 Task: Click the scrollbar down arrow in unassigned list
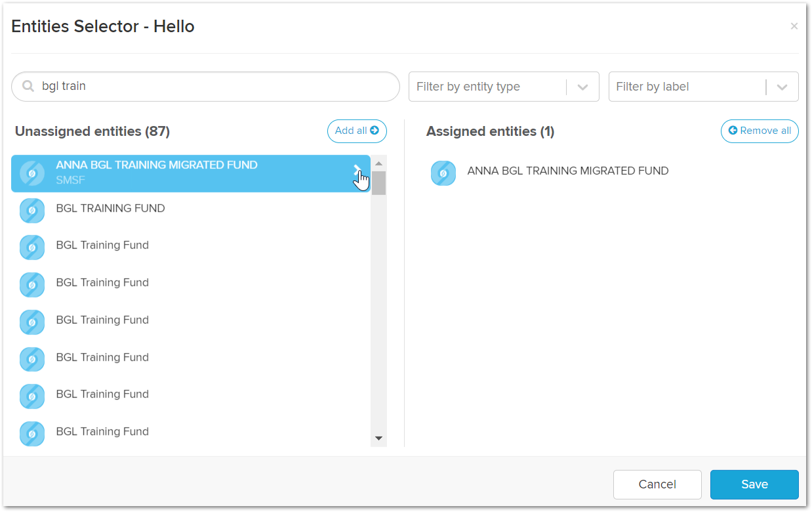[x=378, y=438]
